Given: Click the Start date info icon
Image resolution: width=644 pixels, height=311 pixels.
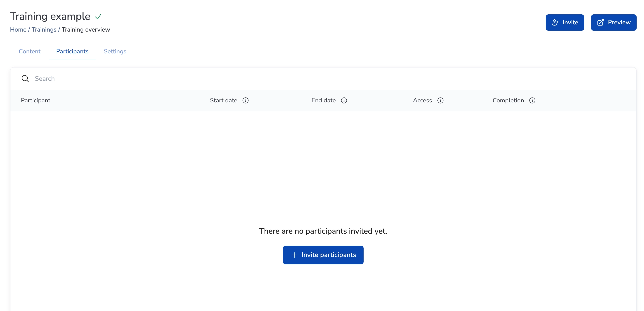Looking at the screenshot, I should point(246,100).
